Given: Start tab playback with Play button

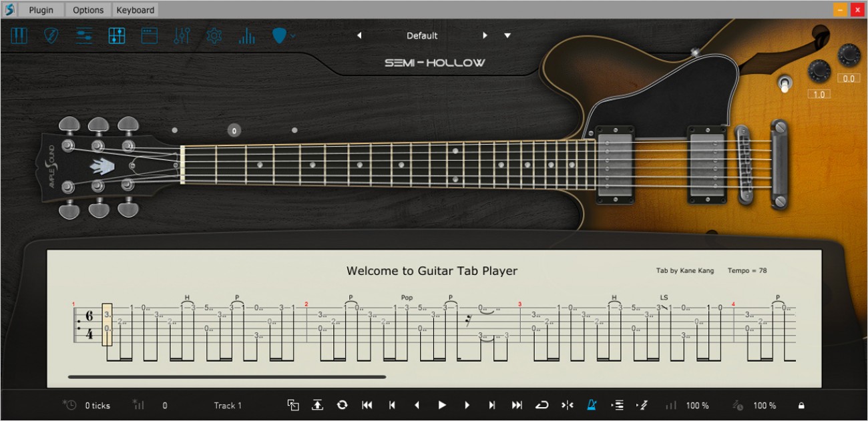Looking at the screenshot, I should pos(442,405).
